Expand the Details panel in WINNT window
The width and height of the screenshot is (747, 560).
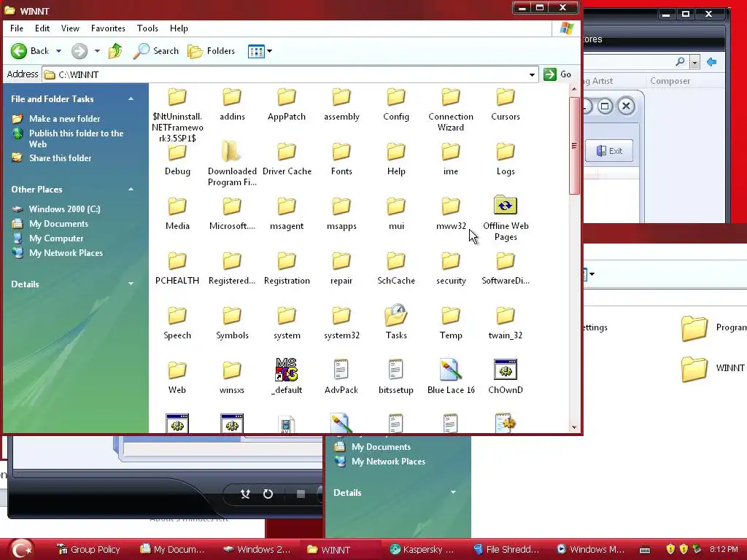(x=131, y=284)
